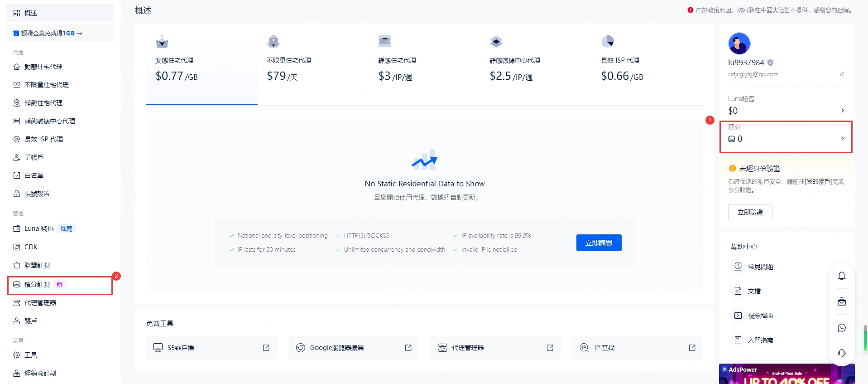Open 積分計劃 in the sidebar
Image resolution: width=868 pixels, height=384 pixels.
click(x=37, y=284)
